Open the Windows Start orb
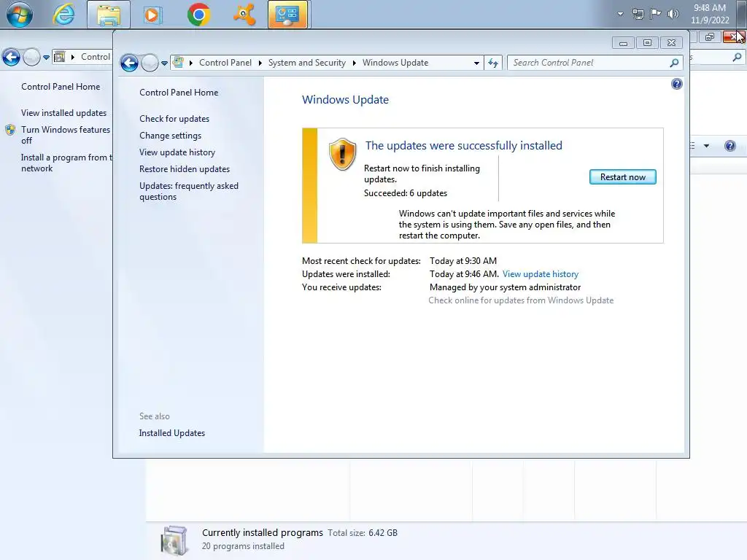Screen dimensions: 747x560 coord(20,15)
